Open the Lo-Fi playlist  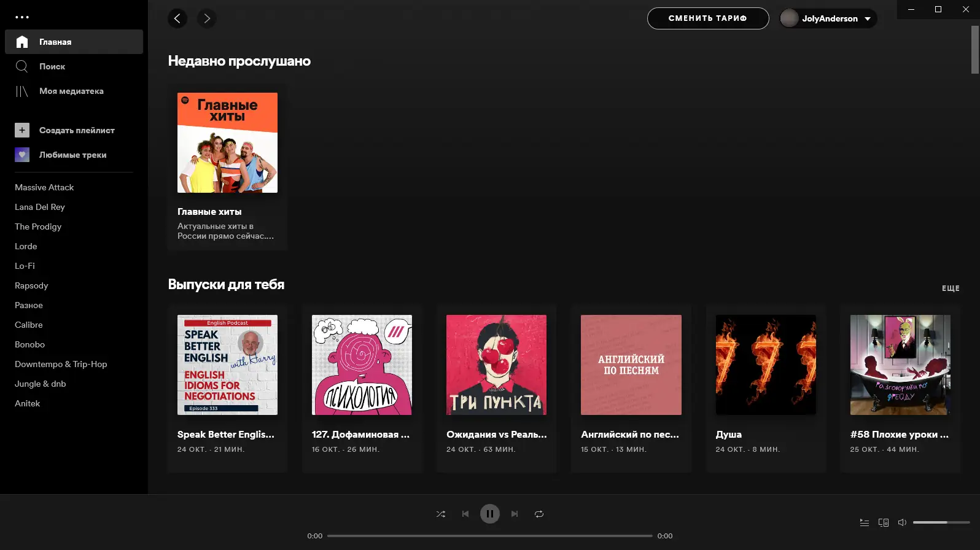[x=25, y=266]
